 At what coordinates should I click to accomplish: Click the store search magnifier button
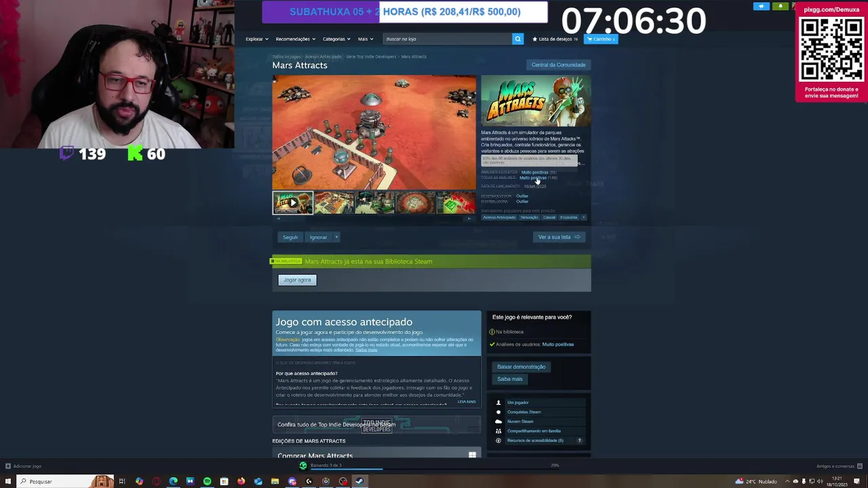517,39
